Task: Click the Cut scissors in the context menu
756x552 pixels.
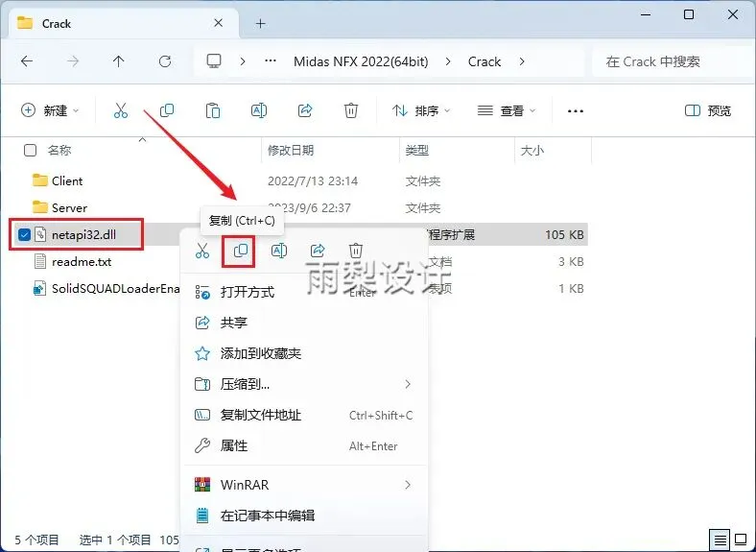Action: [x=202, y=251]
